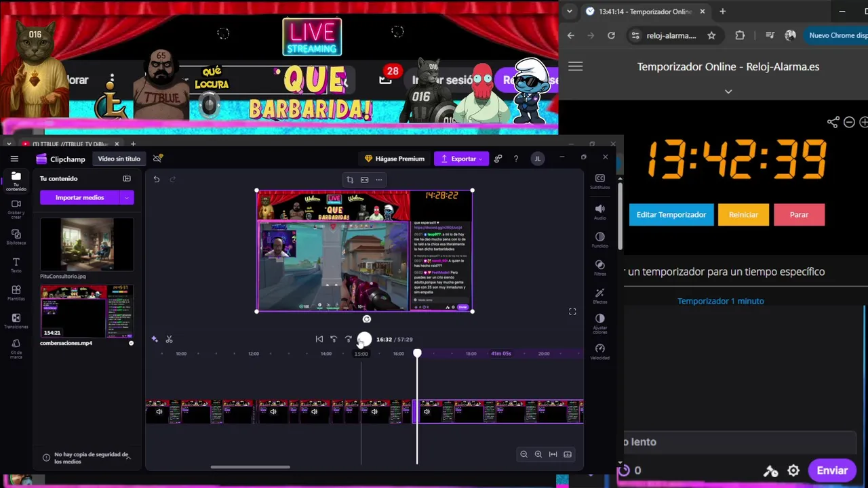
Task: Click the timeline playhead marker
Action: [417, 353]
